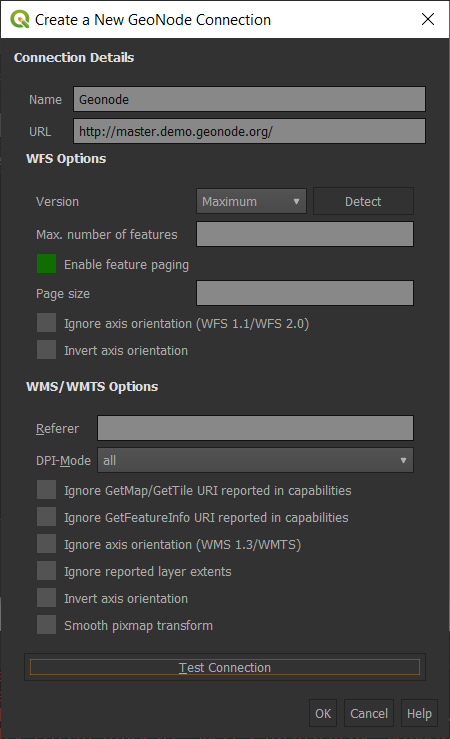Enable Ignore axis orientation (WFS 1.1/WFS 2.0)
Screen dimensions: 450x739
[x=46, y=323]
